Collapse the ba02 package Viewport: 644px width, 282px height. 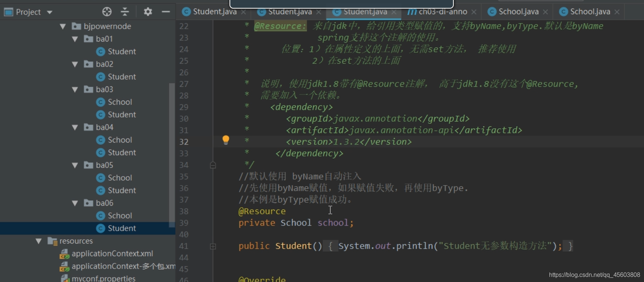pyautogui.click(x=75, y=64)
